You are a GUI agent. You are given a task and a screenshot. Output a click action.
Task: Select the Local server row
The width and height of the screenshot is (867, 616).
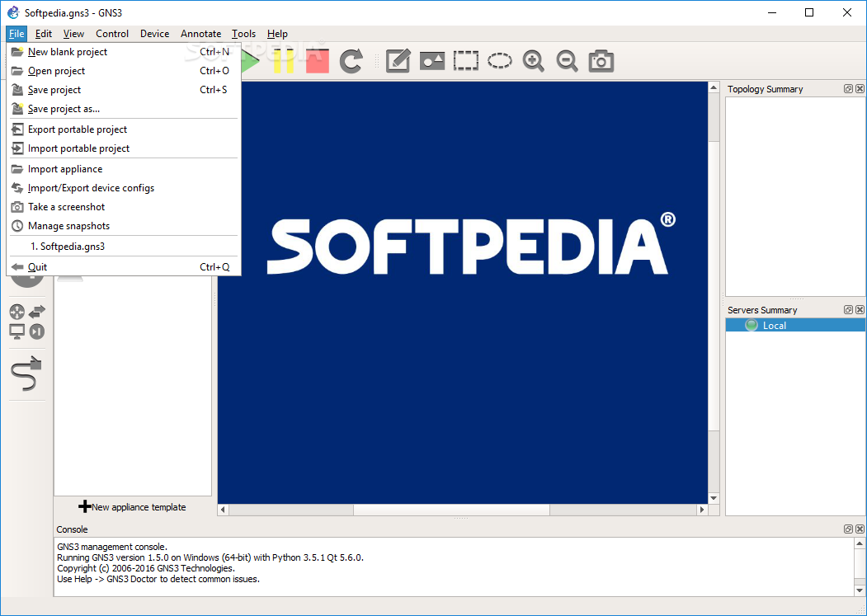click(x=795, y=325)
